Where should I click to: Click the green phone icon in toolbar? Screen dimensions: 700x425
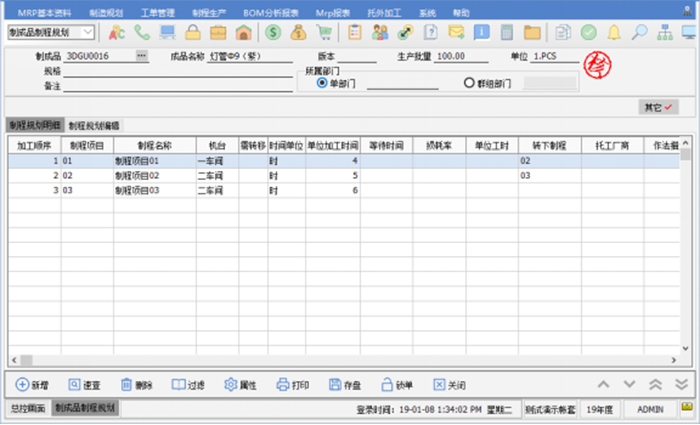[143, 32]
